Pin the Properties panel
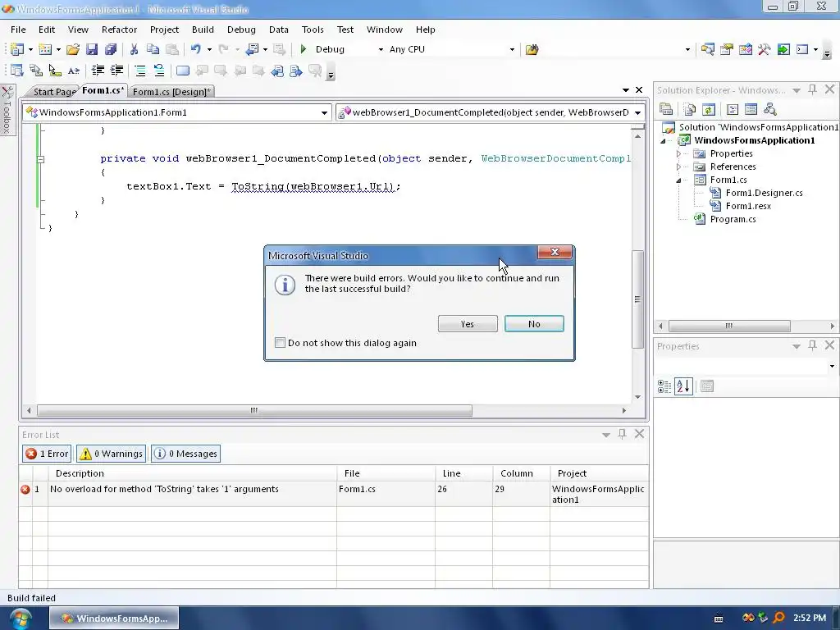This screenshot has height=630, width=840. [812, 345]
